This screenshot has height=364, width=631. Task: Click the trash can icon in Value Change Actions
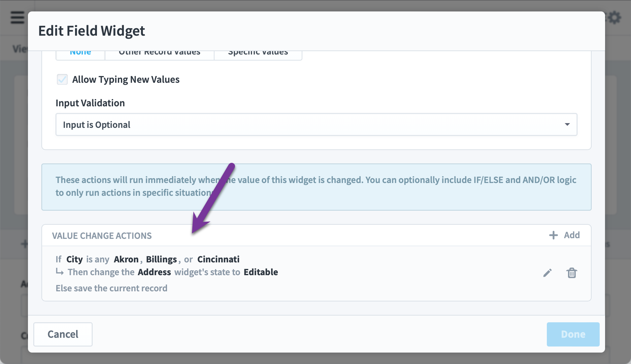coord(571,273)
